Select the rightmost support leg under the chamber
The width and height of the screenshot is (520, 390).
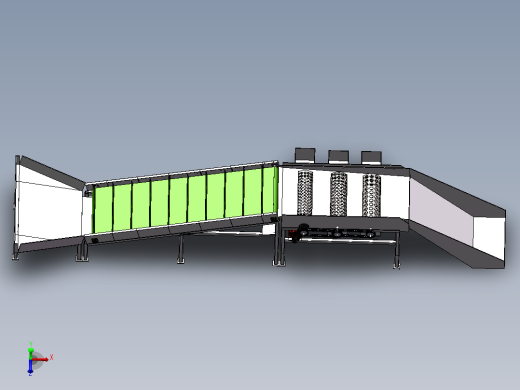[x=396, y=250]
